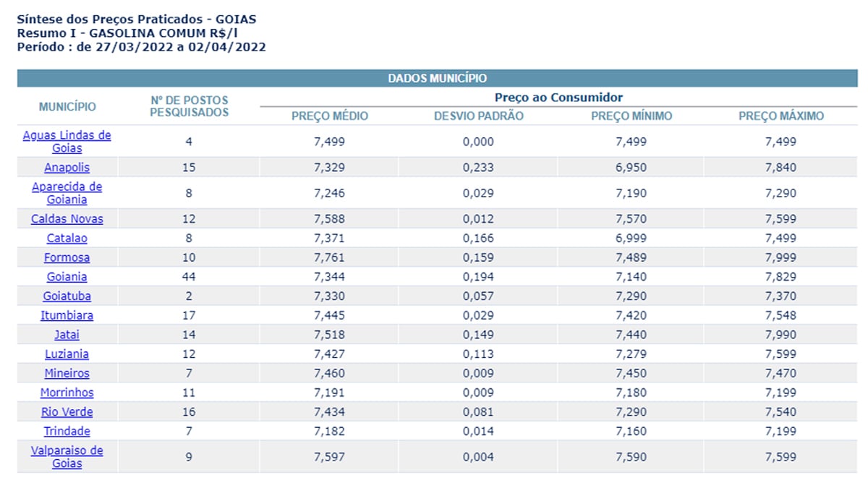Click the Jatai municipality link
This screenshot has width=868, height=488.
(x=67, y=335)
